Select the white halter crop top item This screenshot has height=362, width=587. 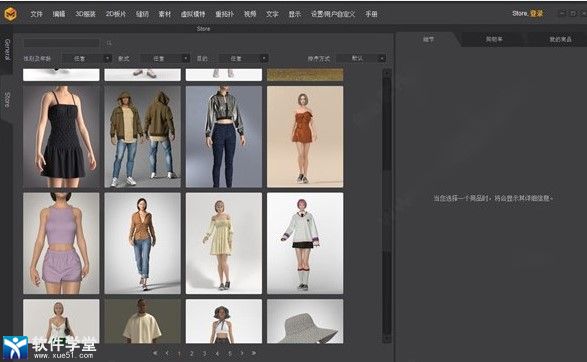[x=224, y=321]
